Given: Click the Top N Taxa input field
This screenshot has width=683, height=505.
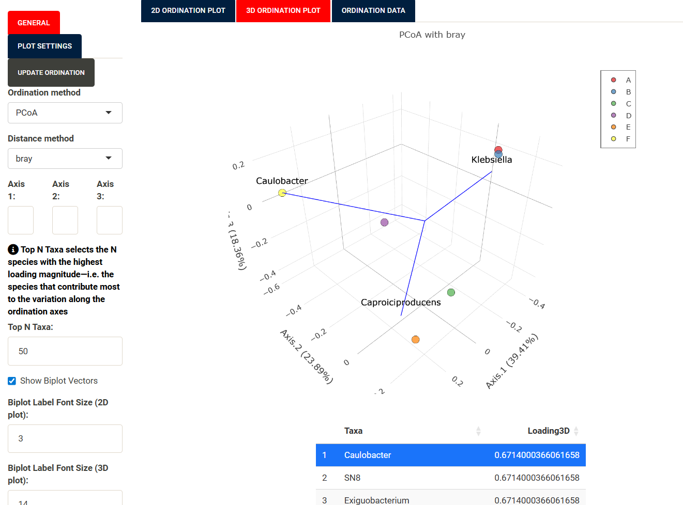Looking at the screenshot, I should [x=65, y=351].
